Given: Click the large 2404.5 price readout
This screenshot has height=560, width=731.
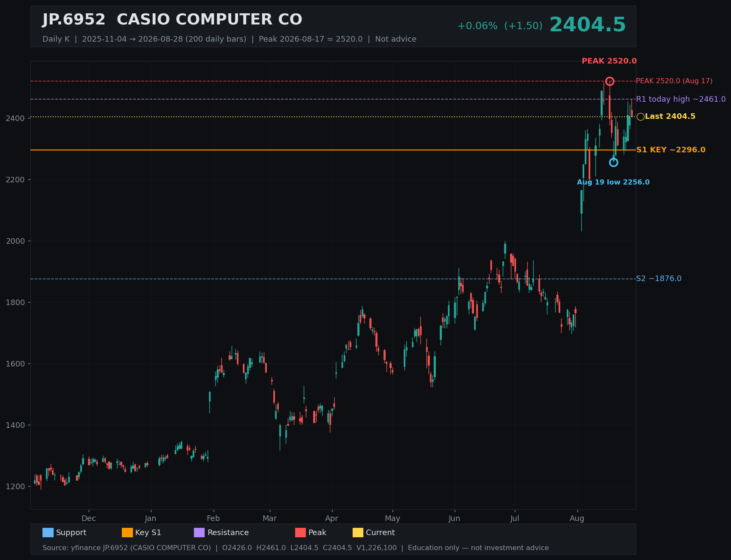Looking at the screenshot, I should [587, 25].
